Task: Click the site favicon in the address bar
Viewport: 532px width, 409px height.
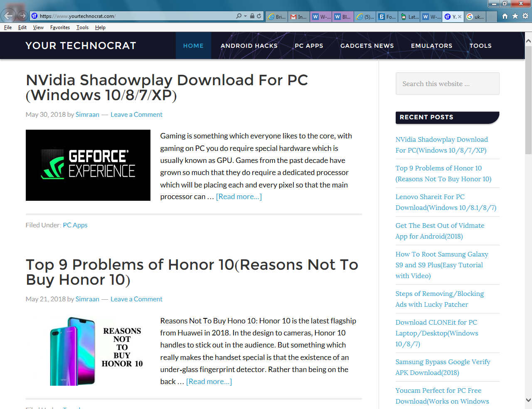Action: [34, 16]
